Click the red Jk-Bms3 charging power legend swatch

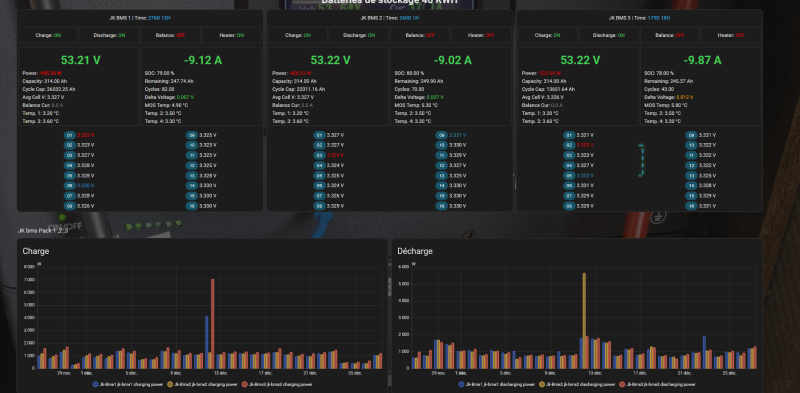244,384
